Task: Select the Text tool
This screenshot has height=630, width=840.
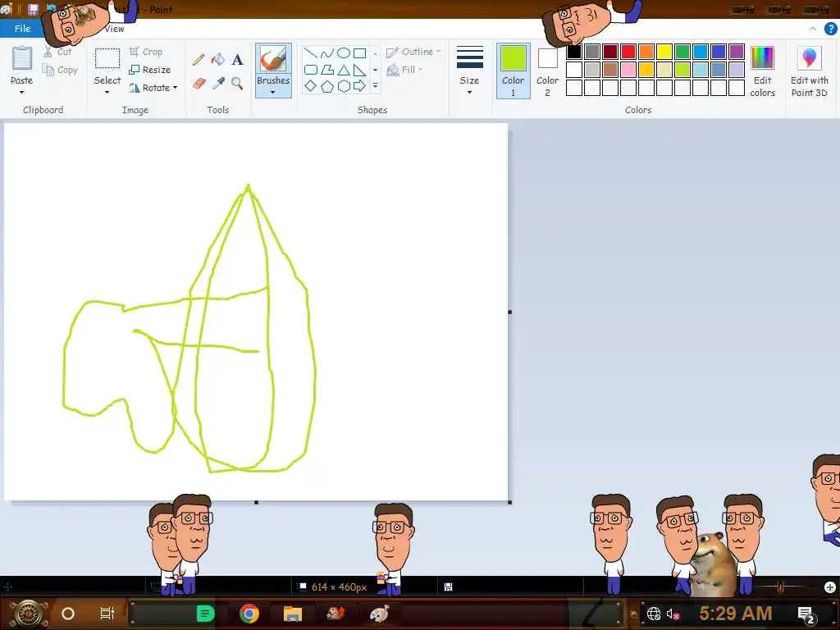Action: [x=237, y=59]
